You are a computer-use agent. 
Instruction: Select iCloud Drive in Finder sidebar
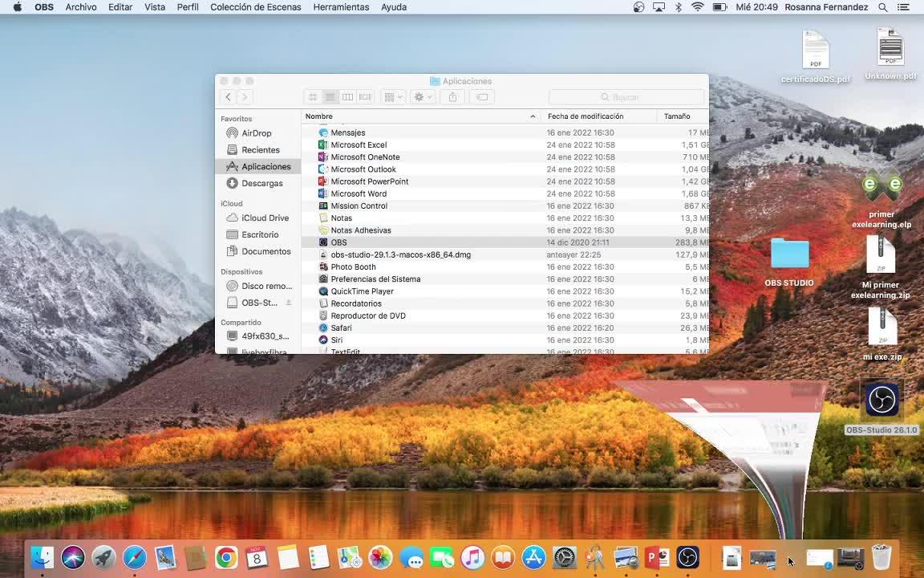pyautogui.click(x=257, y=218)
